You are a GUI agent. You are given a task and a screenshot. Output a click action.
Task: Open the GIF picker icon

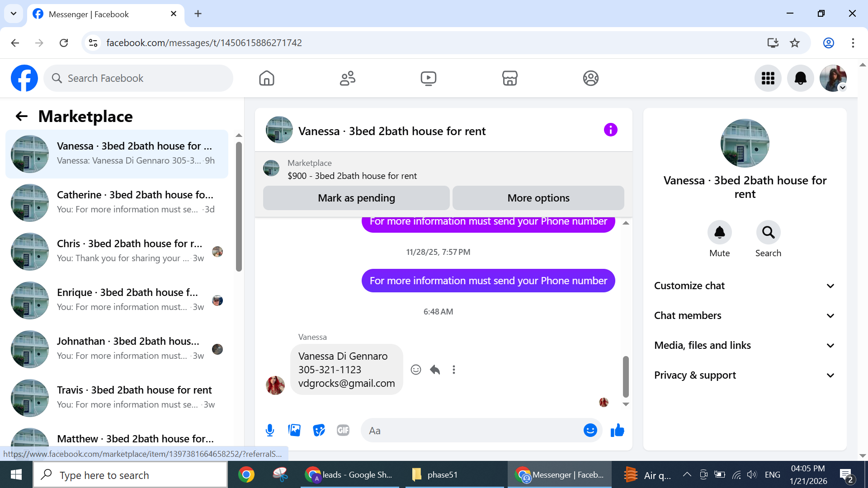(343, 430)
